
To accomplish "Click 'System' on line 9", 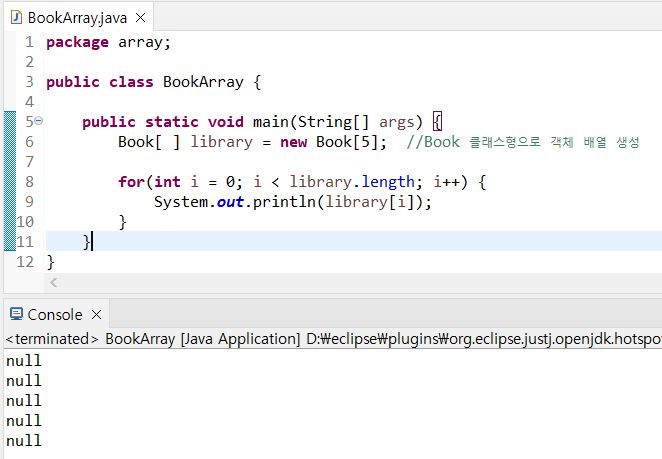I will (x=181, y=202).
